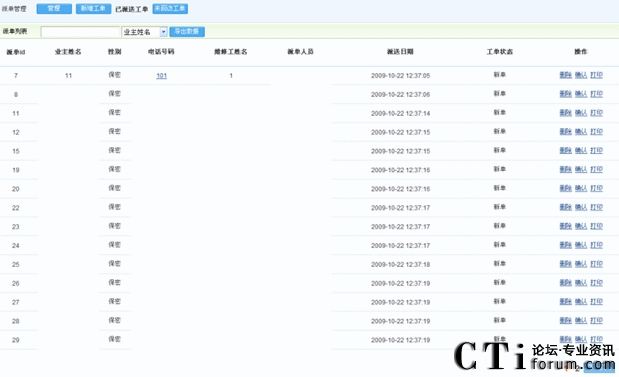Click the 派单id column header

coord(16,52)
